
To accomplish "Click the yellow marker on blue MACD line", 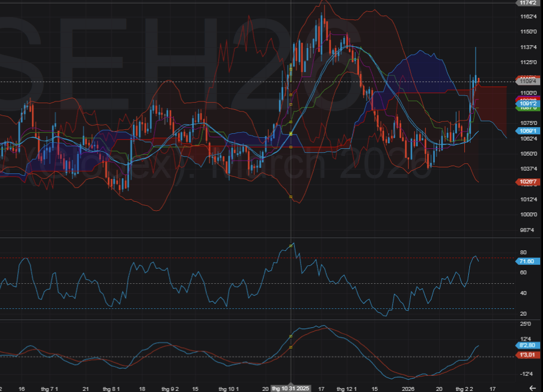I will pyautogui.click(x=291, y=336).
